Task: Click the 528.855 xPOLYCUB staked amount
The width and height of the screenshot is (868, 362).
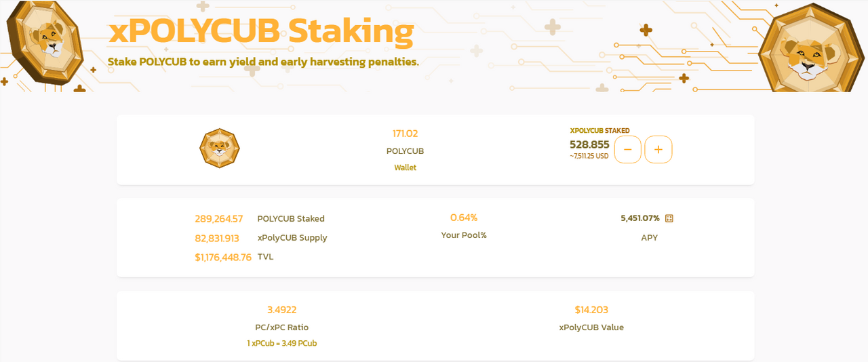Action: click(x=589, y=144)
